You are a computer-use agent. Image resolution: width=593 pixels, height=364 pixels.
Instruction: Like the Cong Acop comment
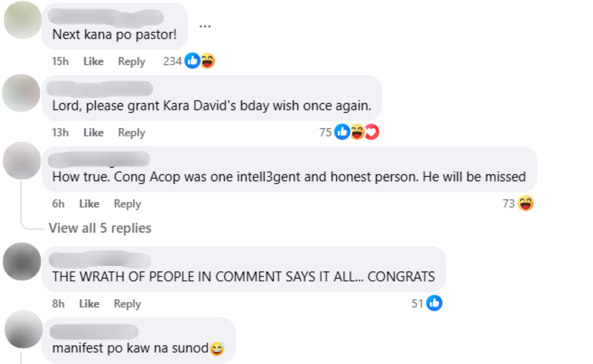tap(89, 203)
